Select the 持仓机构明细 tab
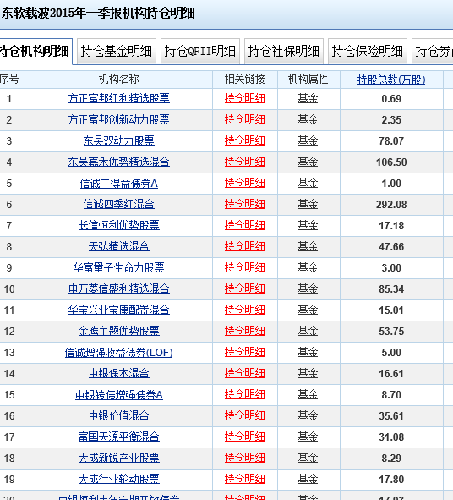The height and width of the screenshot is (500, 453). [x=35, y=51]
